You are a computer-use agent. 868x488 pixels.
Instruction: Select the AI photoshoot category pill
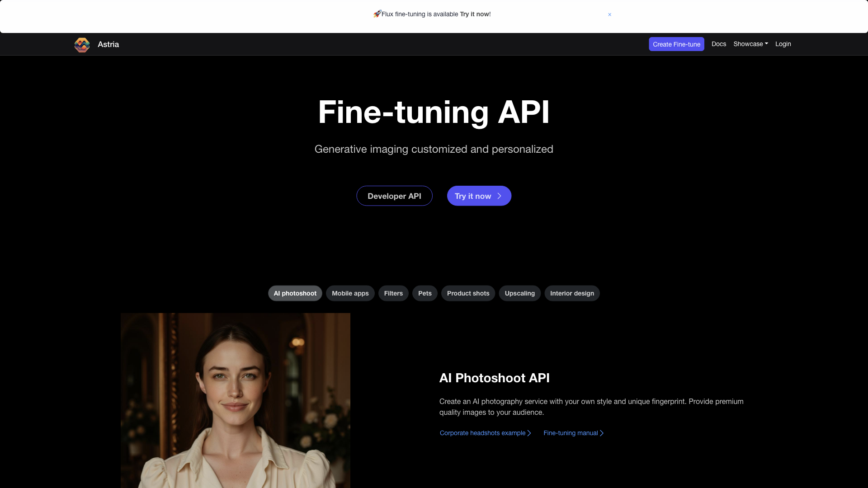tap(295, 293)
